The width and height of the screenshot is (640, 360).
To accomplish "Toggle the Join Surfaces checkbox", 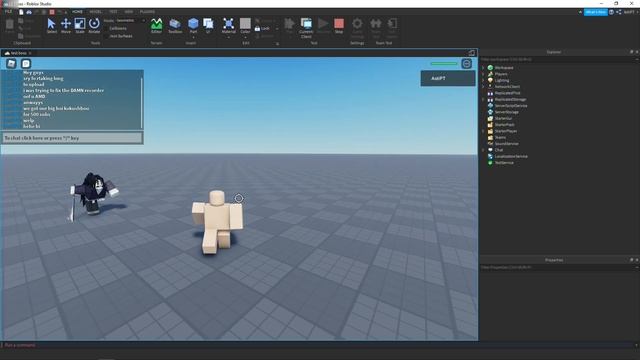I will 106,36.
